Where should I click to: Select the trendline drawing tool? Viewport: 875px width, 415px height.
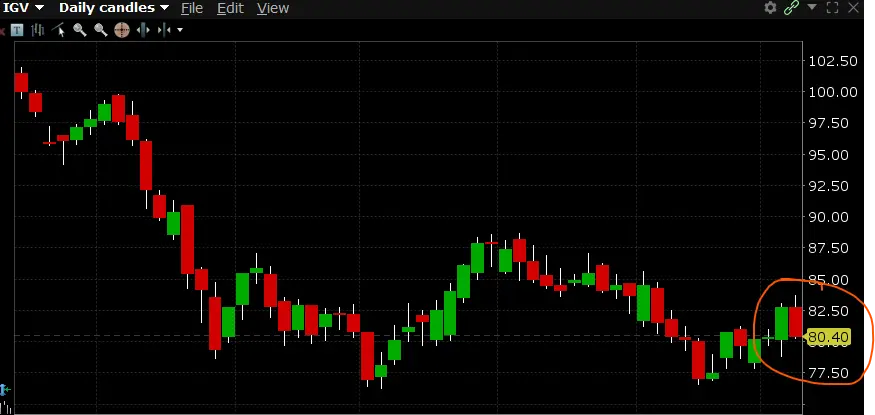point(58,30)
